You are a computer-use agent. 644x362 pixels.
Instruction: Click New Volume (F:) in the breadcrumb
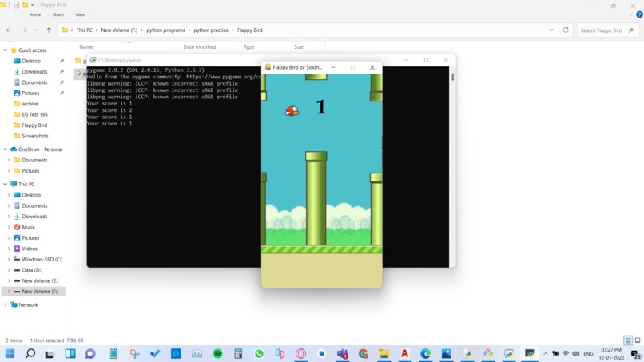click(119, 30)
